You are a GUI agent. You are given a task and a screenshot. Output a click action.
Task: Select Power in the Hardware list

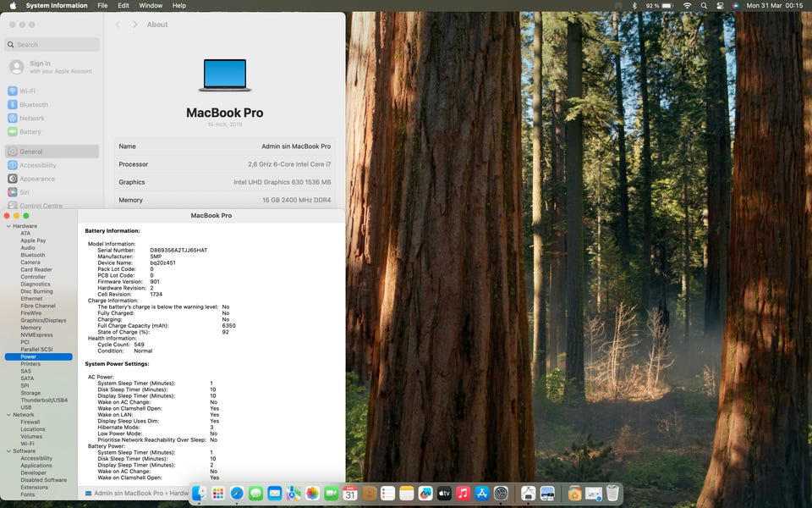pos(39,356)
